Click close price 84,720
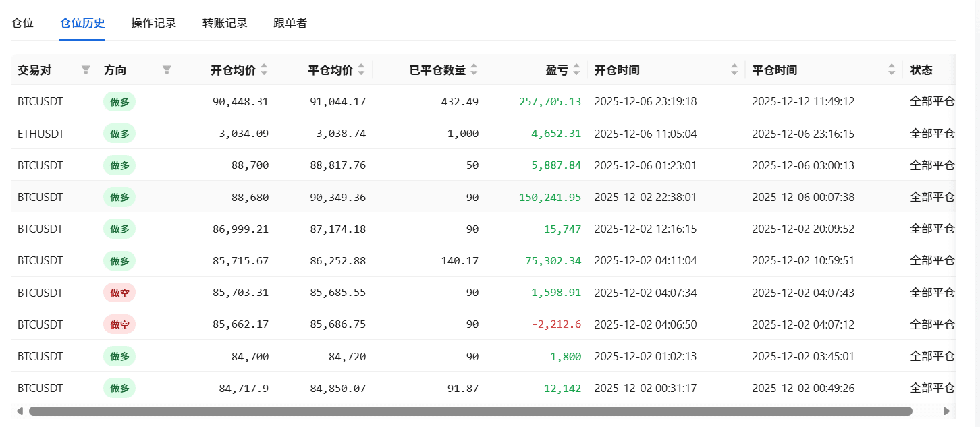980x427 pixels. (347, 356)
